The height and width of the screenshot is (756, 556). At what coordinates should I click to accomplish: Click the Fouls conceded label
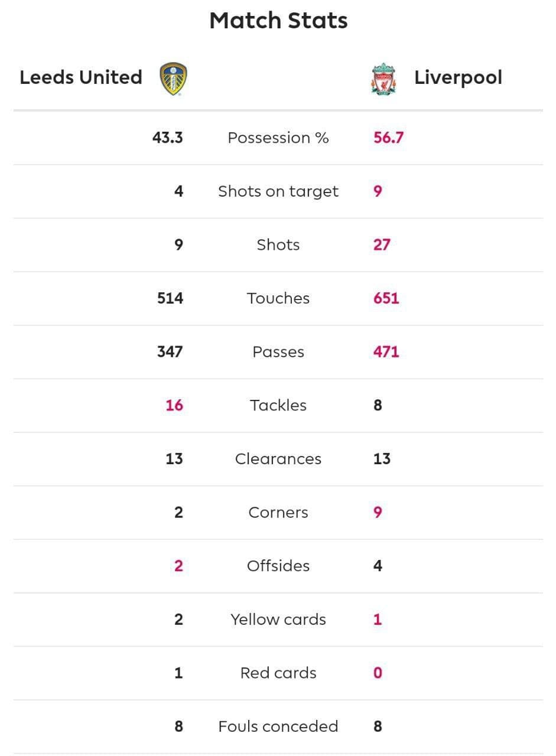tap(278, 726)
